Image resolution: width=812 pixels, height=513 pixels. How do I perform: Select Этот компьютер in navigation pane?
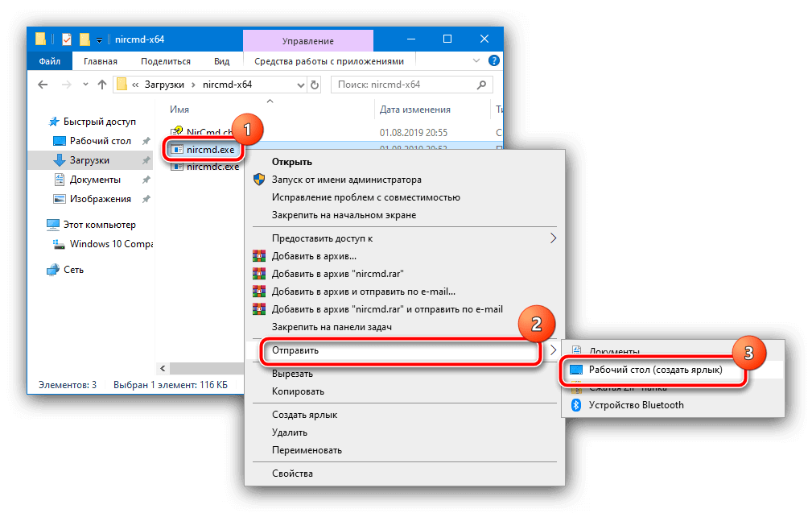click(x=91, y=225)
